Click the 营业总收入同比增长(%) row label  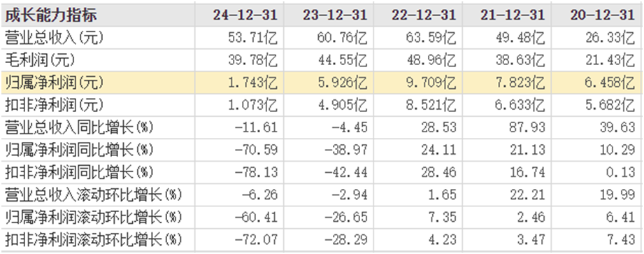(79, 127)
